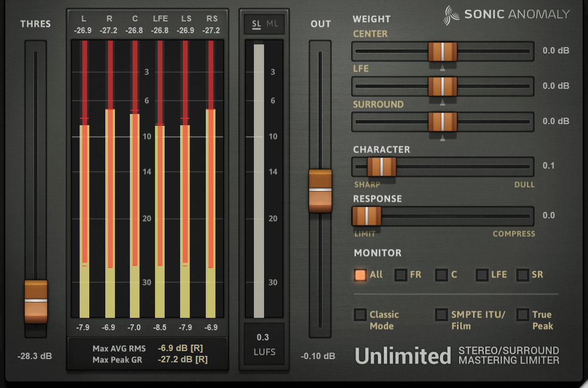Click the L channel -26.9 peak value

tap(83, 31)
